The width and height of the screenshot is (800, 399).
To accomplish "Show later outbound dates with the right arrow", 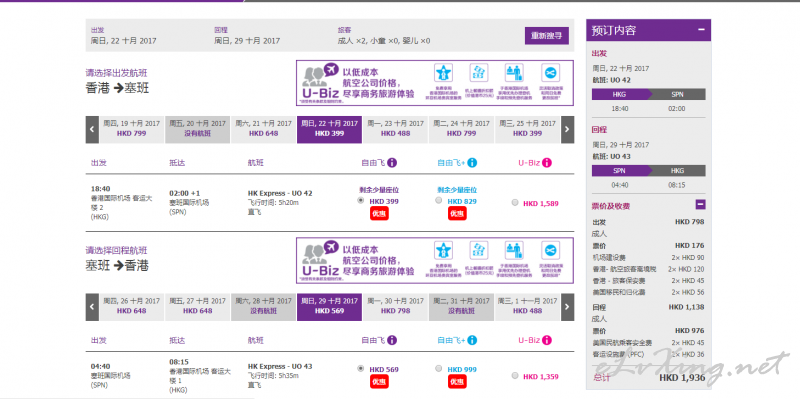I will coord(567,130).
